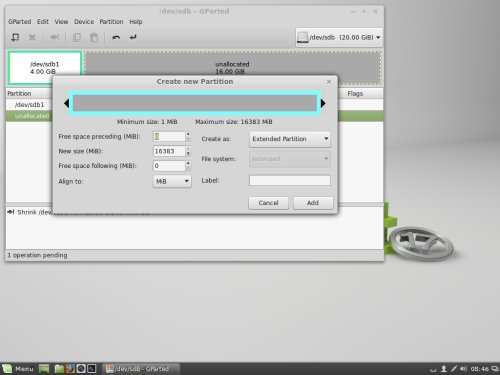This screenshot has width=500, height=375.
Task: Click the Add button
Action: pos(313,203)
